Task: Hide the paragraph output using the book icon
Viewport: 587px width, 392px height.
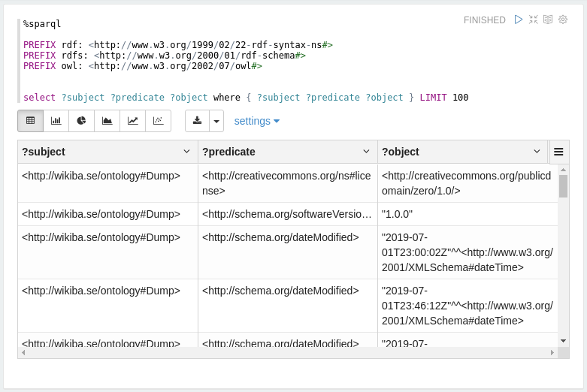Action: [548, 20]
